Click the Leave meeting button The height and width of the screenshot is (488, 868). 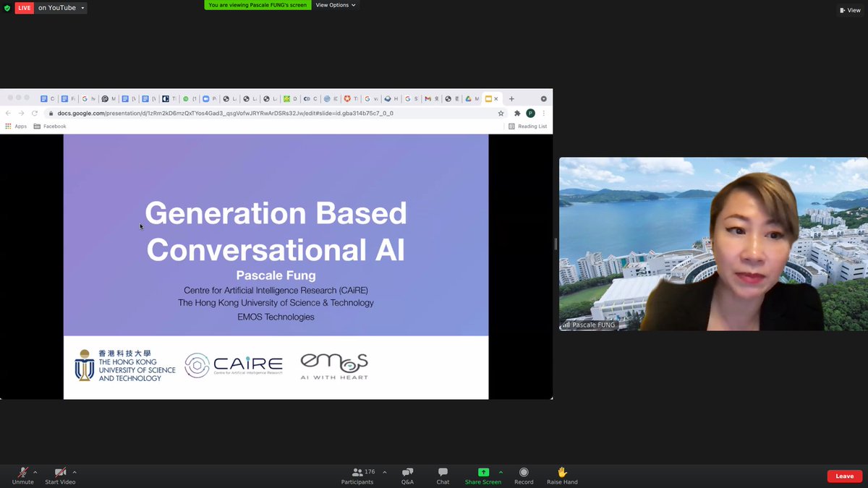click(844, 476)
